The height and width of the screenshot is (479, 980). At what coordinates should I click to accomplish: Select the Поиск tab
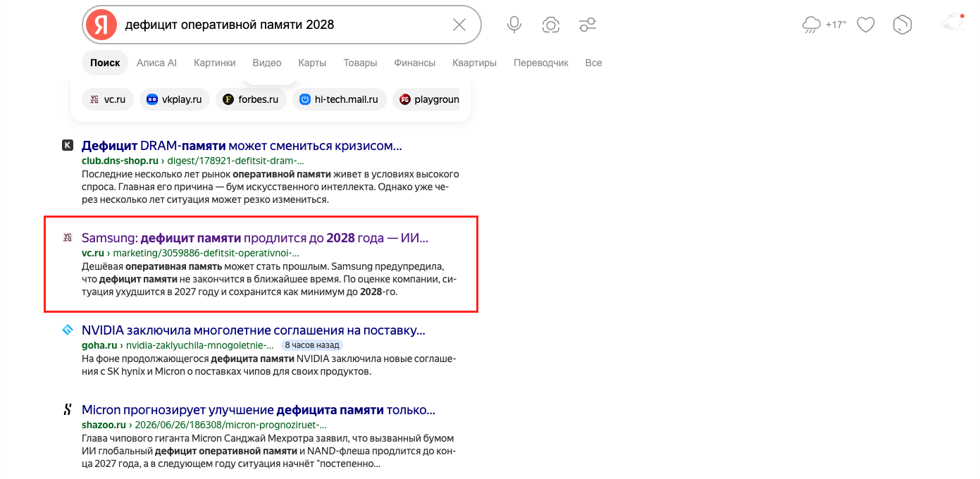click(105, 63)
